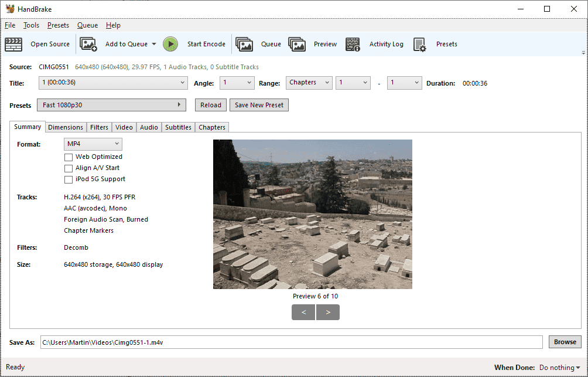This screenshot has height=377, width=588.
Task: Click the green Start Encode play icon
Action: pyautogui.click(x=170, y=45)
